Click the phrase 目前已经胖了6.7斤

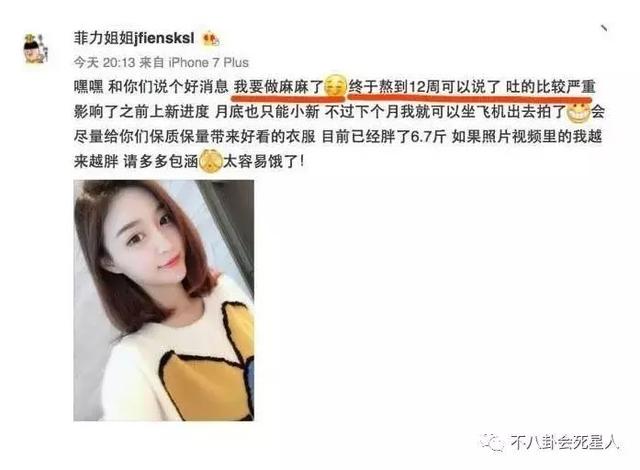tap(384, 137)
